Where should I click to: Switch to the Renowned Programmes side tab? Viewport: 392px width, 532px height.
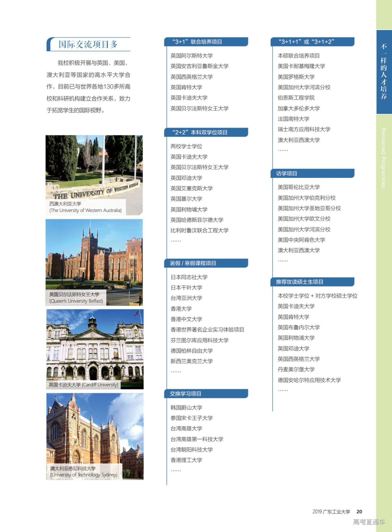click(x=384, y=158)
